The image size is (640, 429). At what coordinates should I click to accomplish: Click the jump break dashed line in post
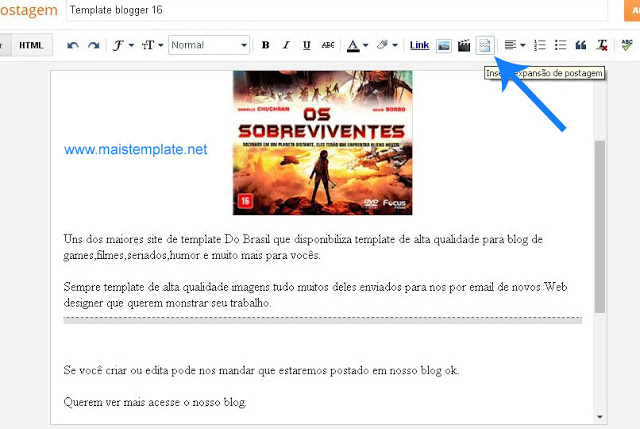tap(322, 320)
